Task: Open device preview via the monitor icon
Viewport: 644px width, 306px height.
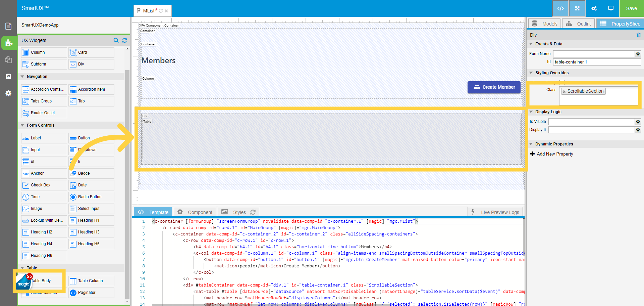Action: click(610, 8)
